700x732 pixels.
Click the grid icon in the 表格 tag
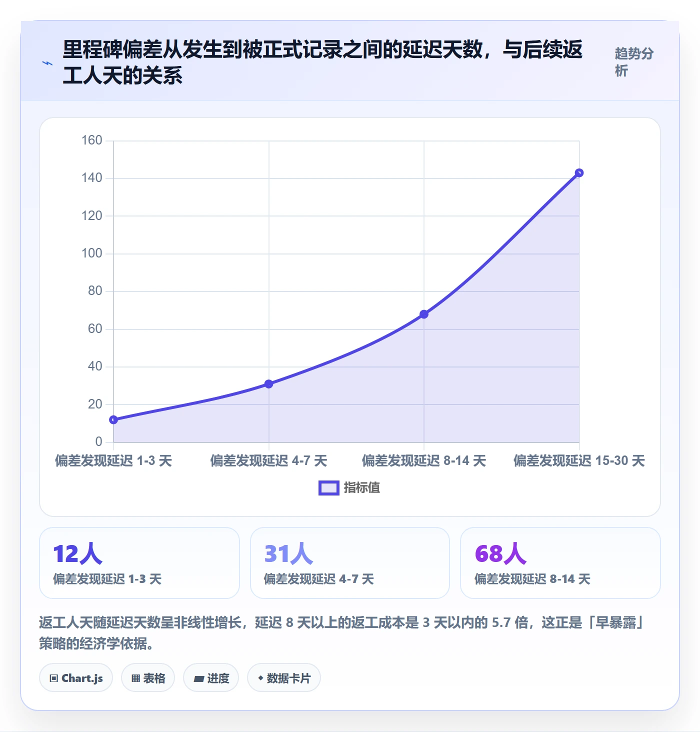point(136,678)
